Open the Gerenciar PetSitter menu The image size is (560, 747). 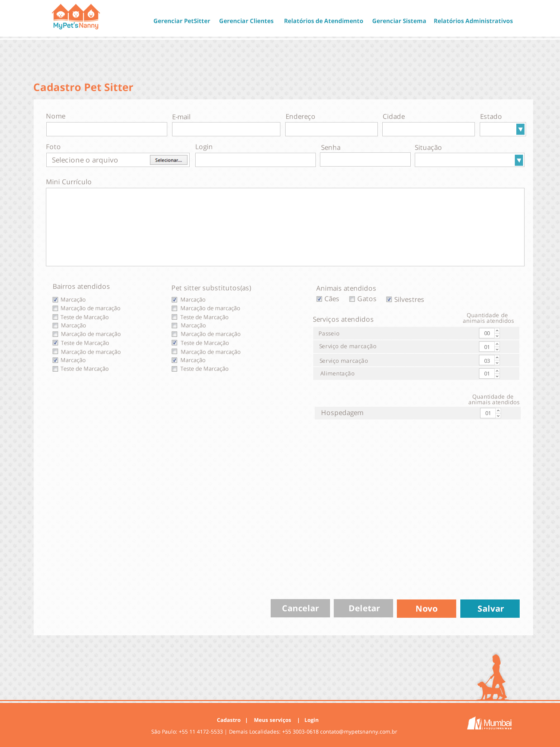[181, 21]
